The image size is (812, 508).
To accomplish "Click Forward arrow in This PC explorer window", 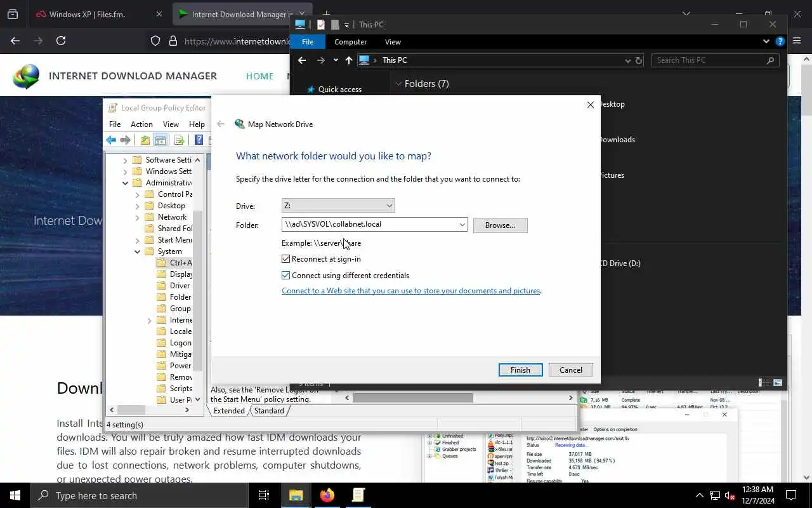I will click(x=321, y=60).
